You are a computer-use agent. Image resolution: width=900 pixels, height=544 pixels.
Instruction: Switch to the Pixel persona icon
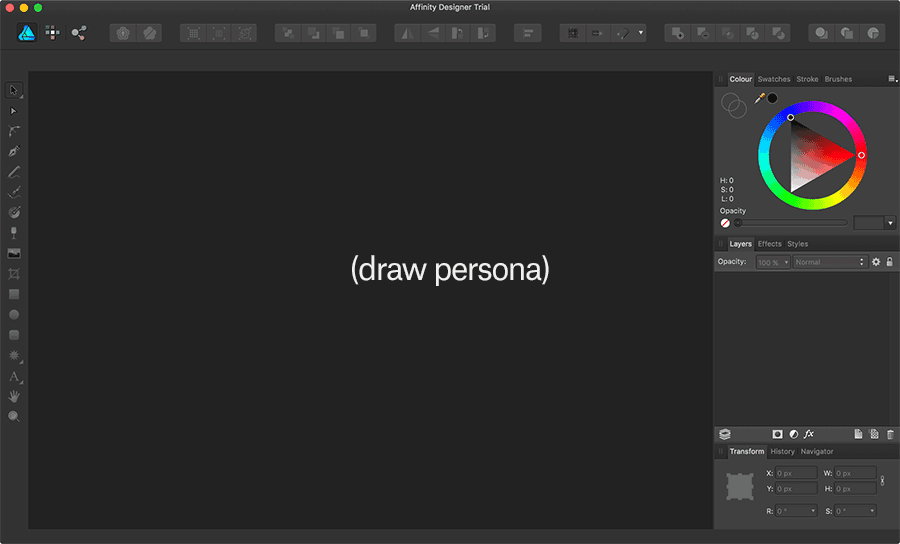coord(52,33)
